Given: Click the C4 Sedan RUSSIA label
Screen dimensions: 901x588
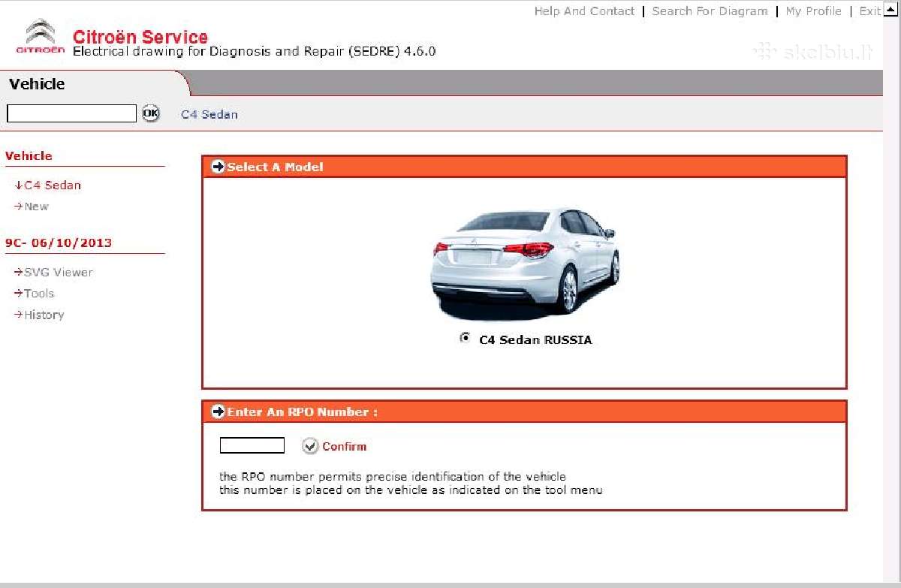Looking at the screenshot, I should coord(535,339).
